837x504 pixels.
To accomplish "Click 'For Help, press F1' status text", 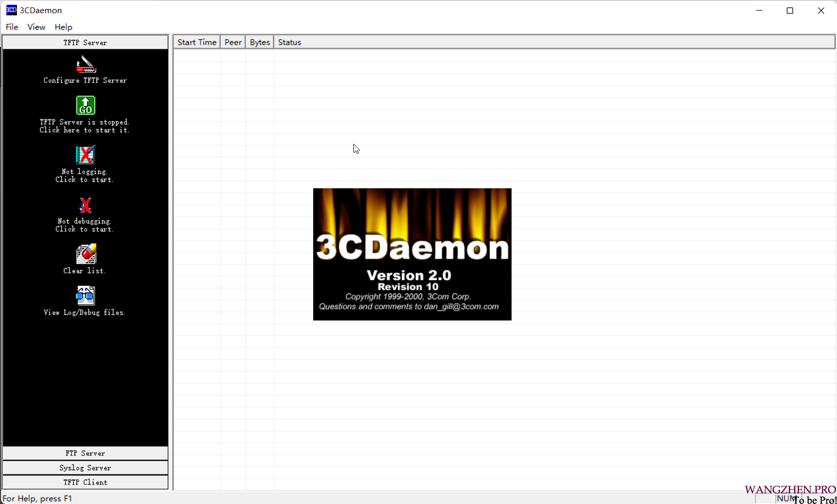I will [37, 499].
